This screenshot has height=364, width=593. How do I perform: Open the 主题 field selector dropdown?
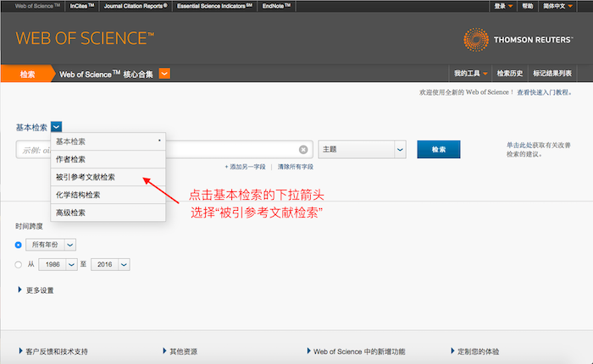pos(399,150)
